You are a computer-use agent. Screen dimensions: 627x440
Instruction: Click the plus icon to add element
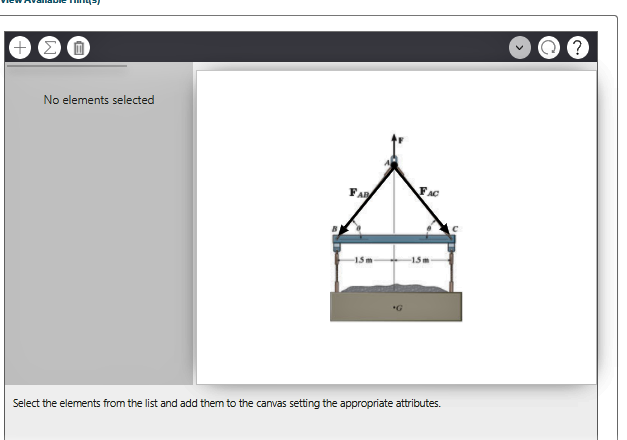[20, 48]
